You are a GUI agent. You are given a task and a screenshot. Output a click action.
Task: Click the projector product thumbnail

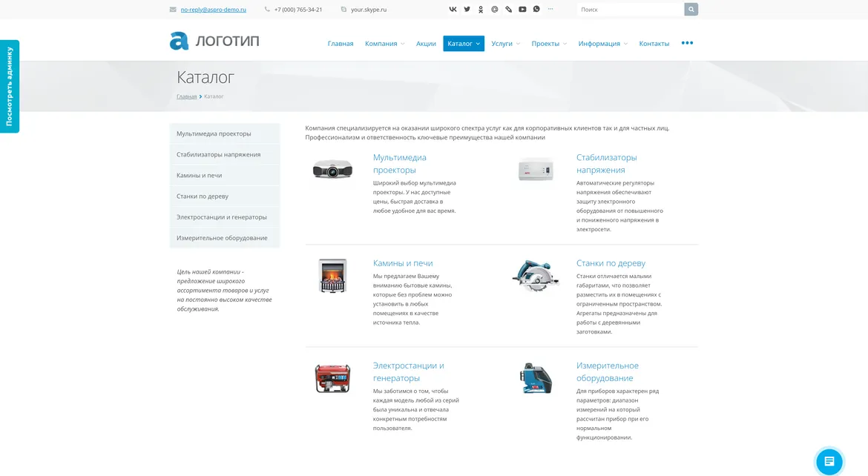pos(332,169)
